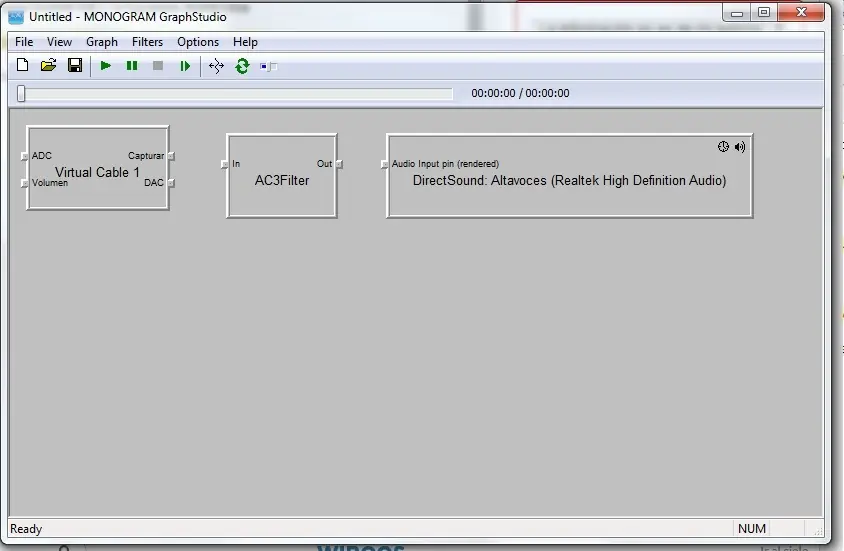Click the seek bar track
This screenshot has height=551, width=844.
[x=235, y=94]
